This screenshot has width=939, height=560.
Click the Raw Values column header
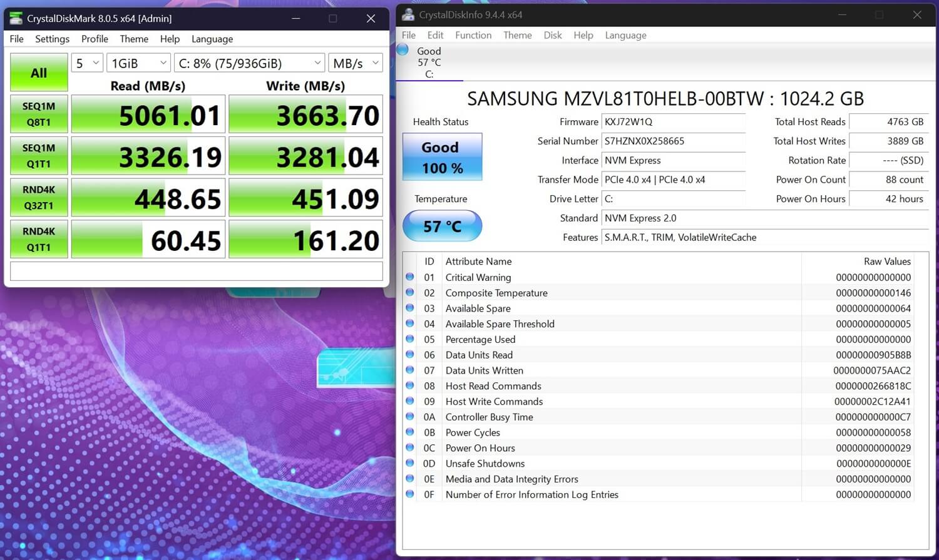887,262
